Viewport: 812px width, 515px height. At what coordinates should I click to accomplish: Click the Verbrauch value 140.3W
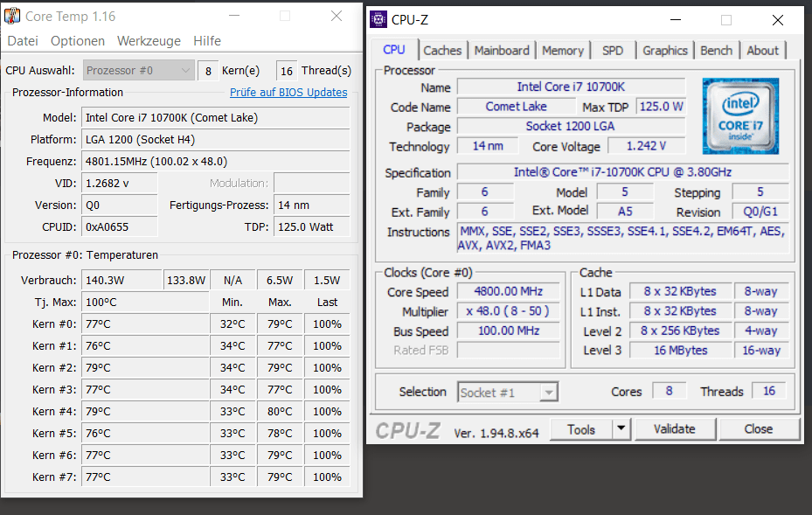[x=121, y=281]
